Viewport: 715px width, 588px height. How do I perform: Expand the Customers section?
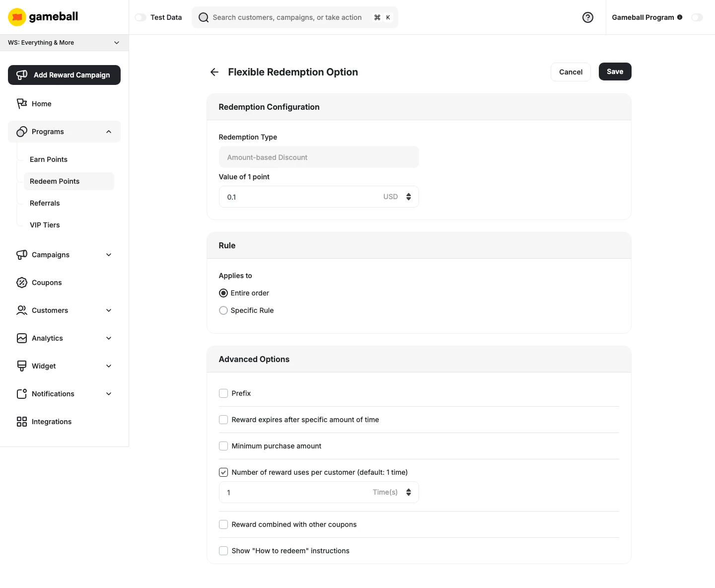click(109, 310)
